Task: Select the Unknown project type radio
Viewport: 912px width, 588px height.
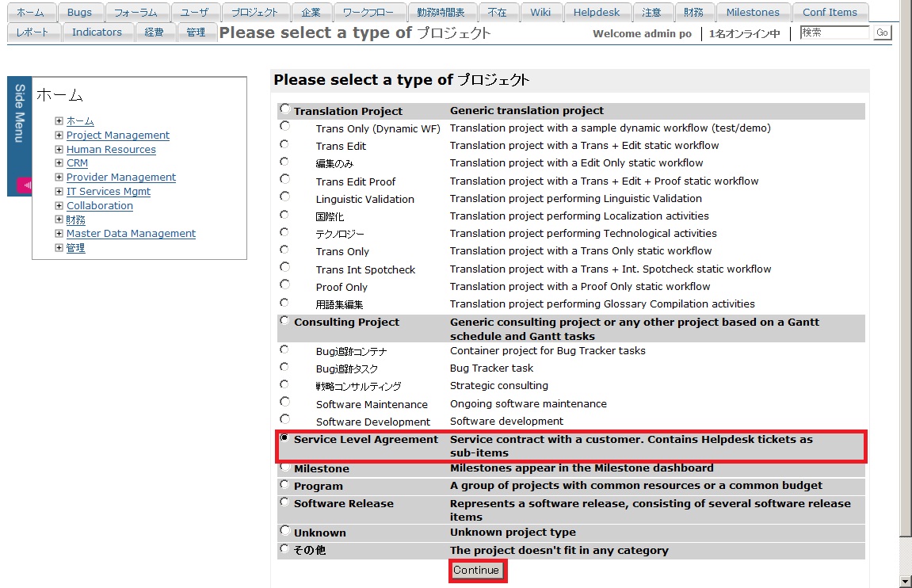Action: [x=285, y=530]
